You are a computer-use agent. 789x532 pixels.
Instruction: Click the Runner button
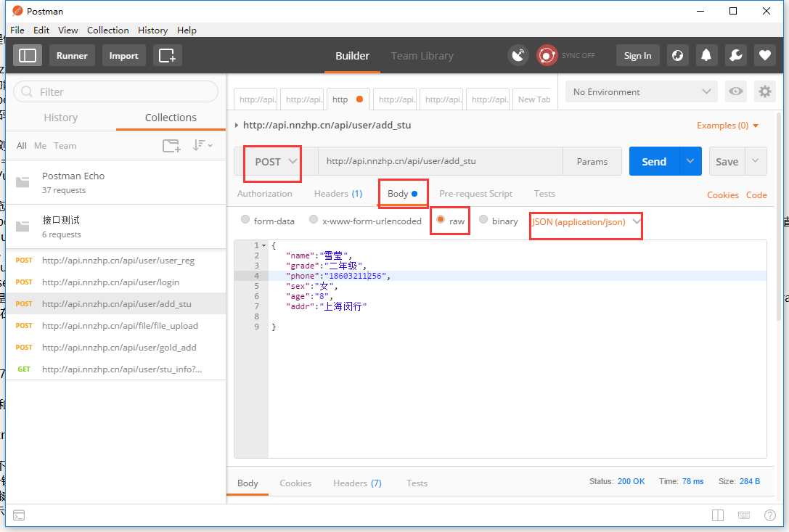[x=72, y=55]
